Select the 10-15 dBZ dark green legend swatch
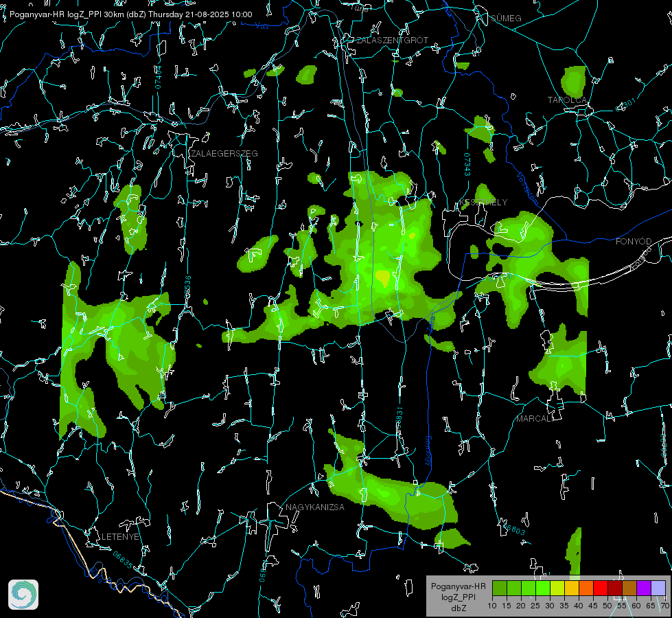672x618 pixels. pyautogui.click(x=499, y=588)
